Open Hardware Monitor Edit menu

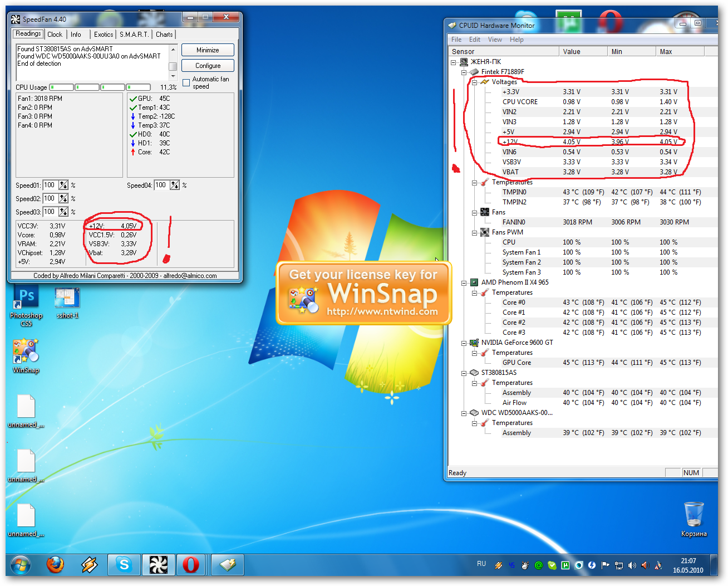coord(475,40)
